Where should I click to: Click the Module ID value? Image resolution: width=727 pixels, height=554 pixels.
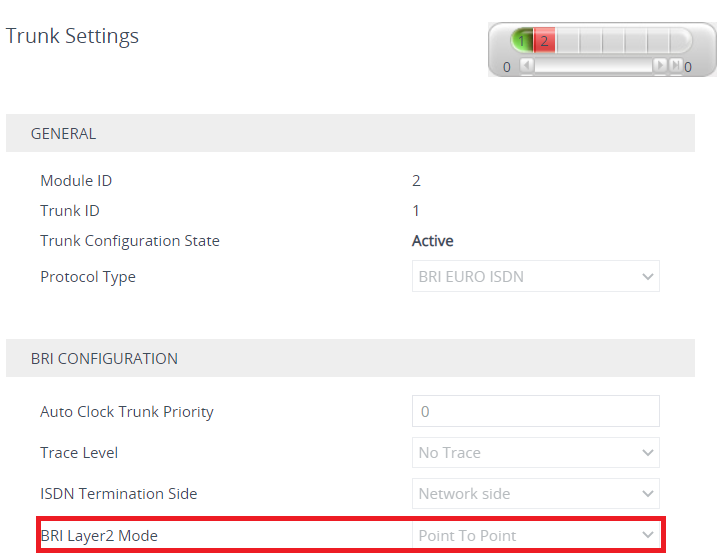416,181
